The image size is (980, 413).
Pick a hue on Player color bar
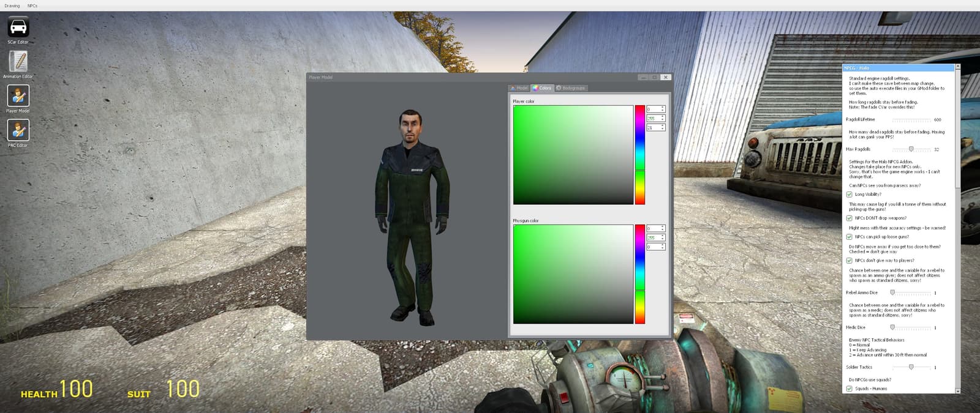(x=639, y=155)
